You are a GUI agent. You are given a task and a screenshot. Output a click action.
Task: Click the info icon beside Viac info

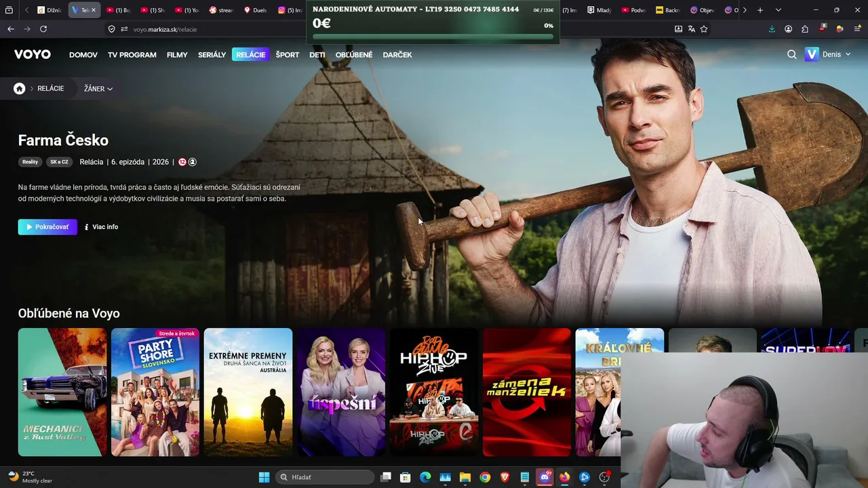point(86,227)
